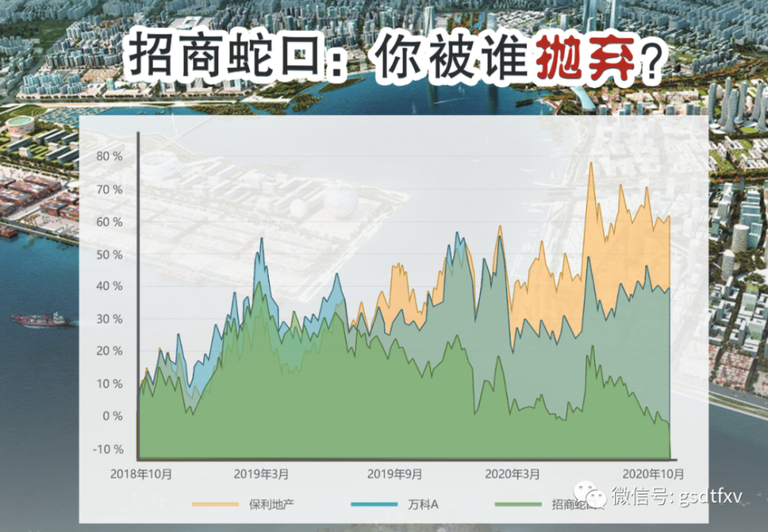
Task: Click the 50 % y-axis label
Action: 109,255
